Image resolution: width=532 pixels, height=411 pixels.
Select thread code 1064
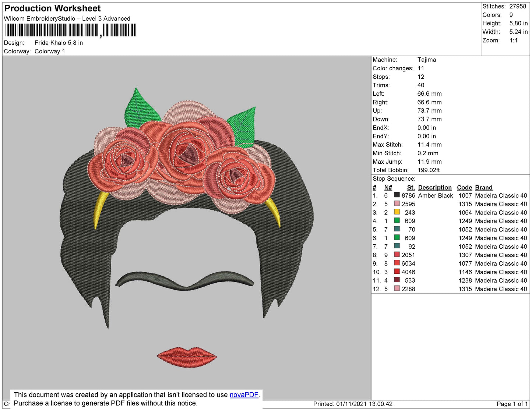point(465,213)
